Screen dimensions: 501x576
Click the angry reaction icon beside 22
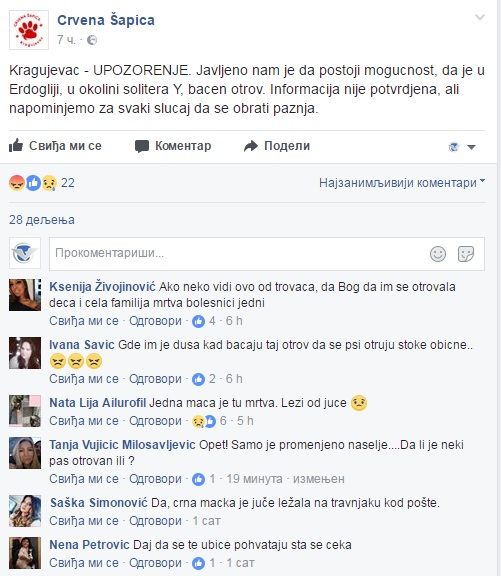[17, 183]
